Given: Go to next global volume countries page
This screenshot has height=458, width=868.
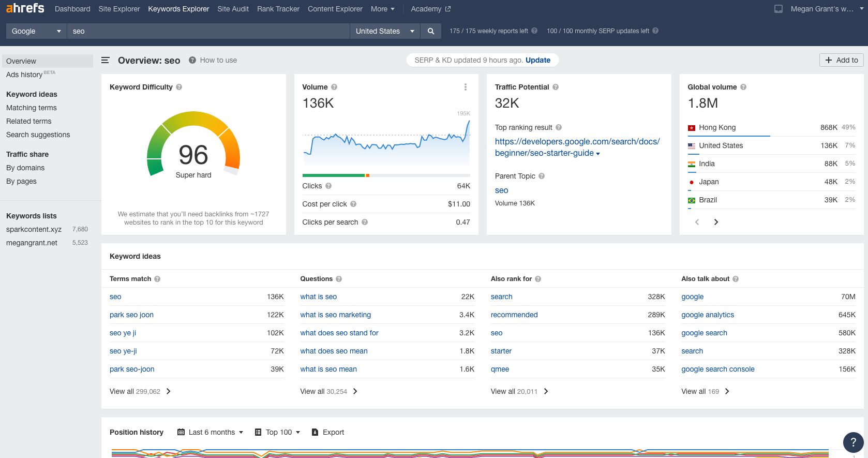Looking at the screenshot, I should (x=716, y=222).
